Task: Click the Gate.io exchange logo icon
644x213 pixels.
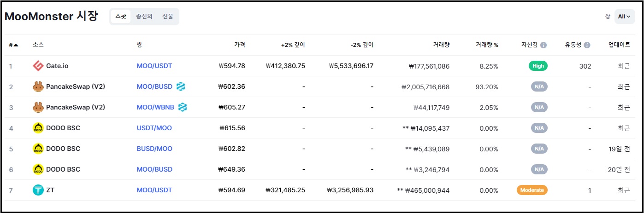Action: [x=38, y=66]
